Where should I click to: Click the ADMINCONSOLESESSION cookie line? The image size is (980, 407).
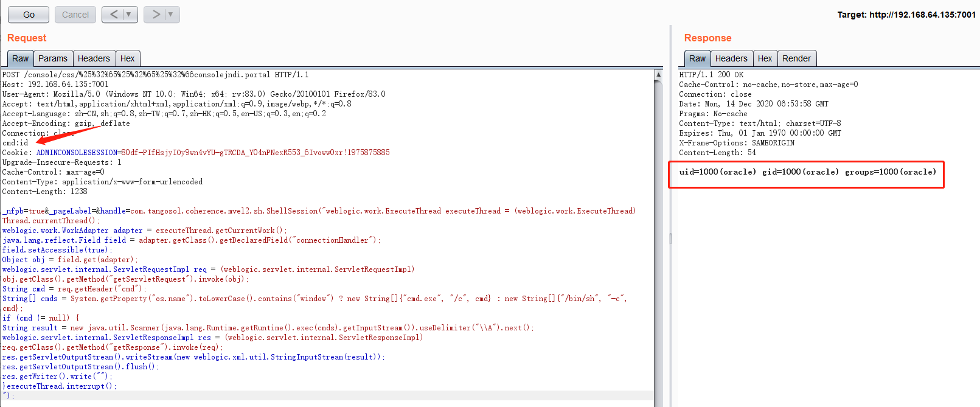click(x=196, y=153)
